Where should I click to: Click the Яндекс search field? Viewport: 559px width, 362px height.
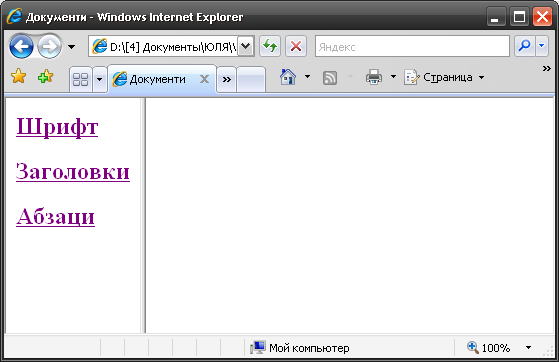[412, 46]
